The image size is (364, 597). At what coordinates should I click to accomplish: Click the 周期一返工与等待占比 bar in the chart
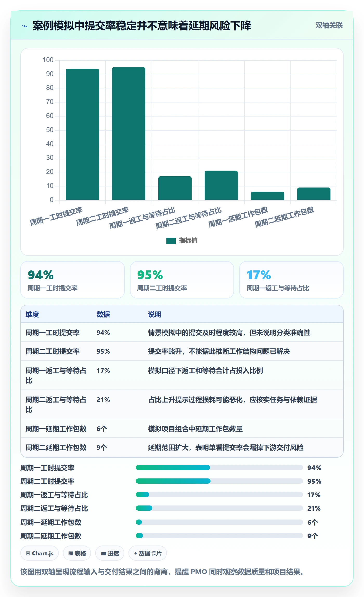pos(175,188)
